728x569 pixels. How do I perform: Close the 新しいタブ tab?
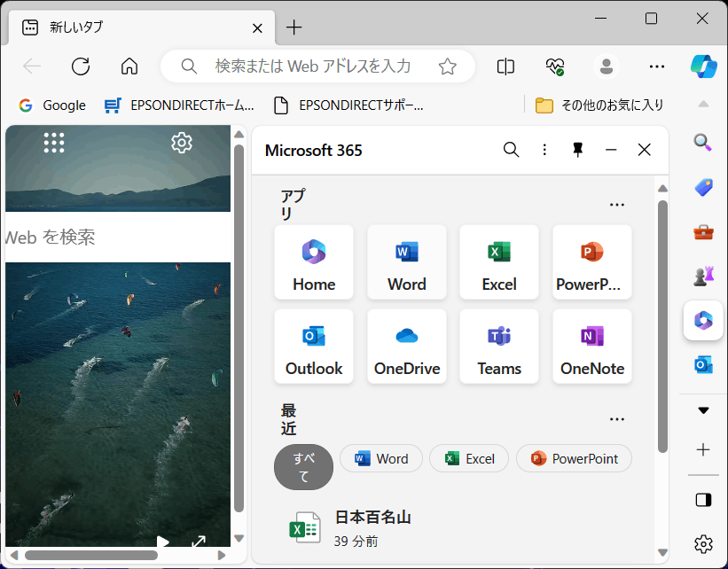pyautogui.click(x=257, y=28)
